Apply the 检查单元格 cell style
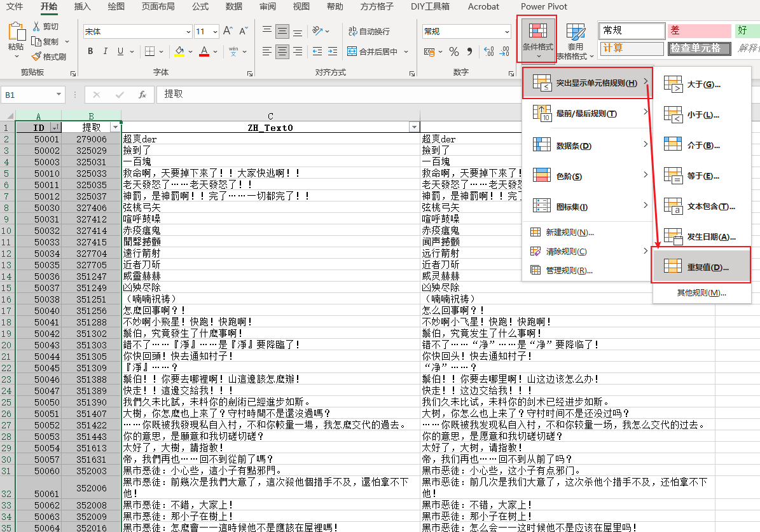Screen dimensions: 760x532 (695, 48)
